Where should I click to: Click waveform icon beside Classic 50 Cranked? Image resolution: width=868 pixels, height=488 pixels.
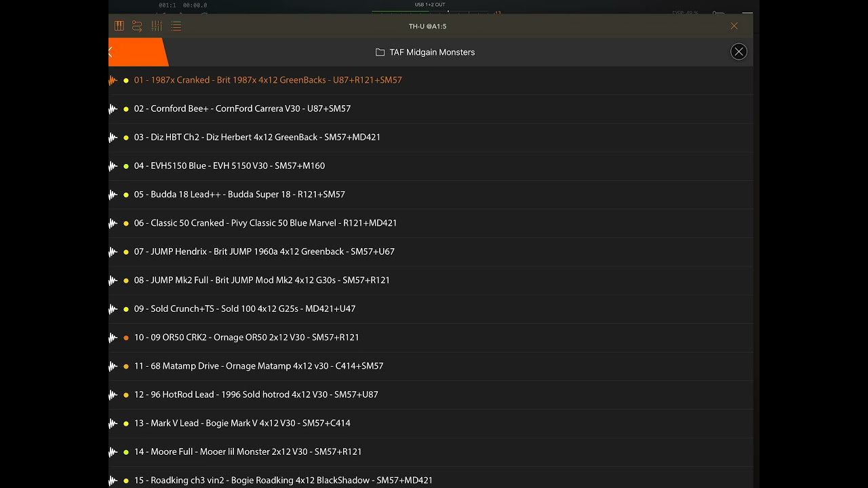click(x=113, y=223)
